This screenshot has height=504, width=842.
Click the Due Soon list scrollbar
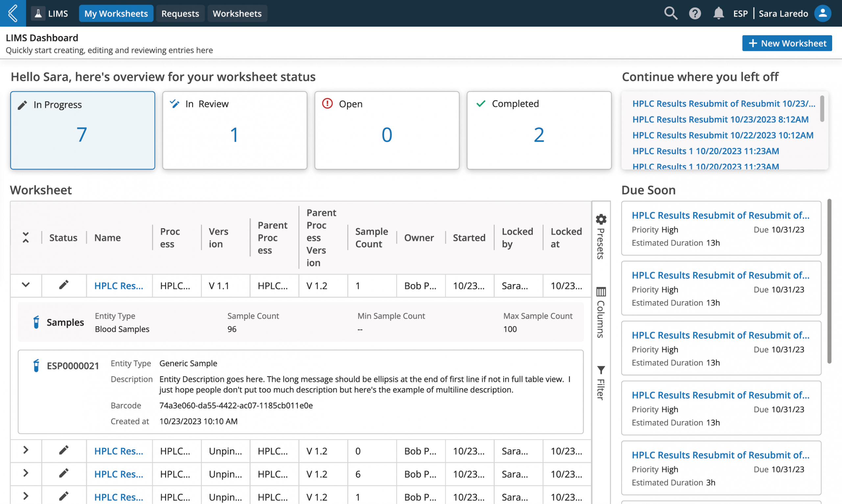(x=829, y=281)
